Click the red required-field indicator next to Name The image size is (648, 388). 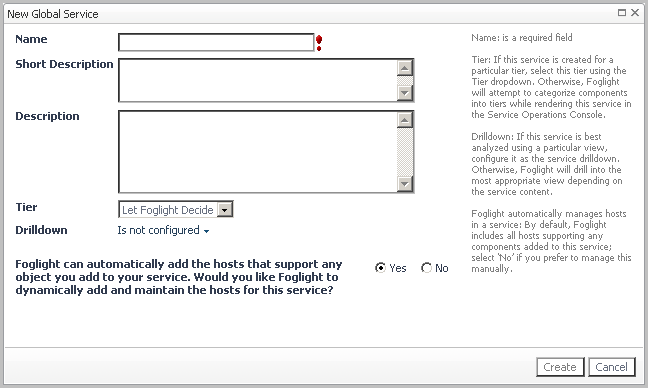[319, 43]
